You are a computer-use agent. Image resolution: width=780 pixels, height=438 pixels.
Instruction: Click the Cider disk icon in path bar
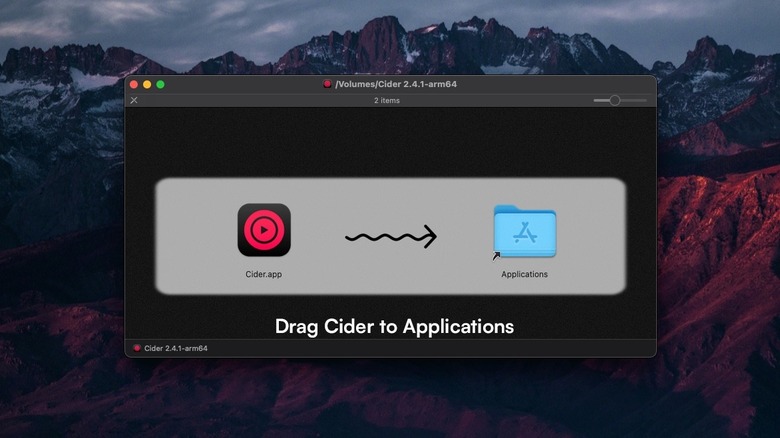[x=137, y=348]
